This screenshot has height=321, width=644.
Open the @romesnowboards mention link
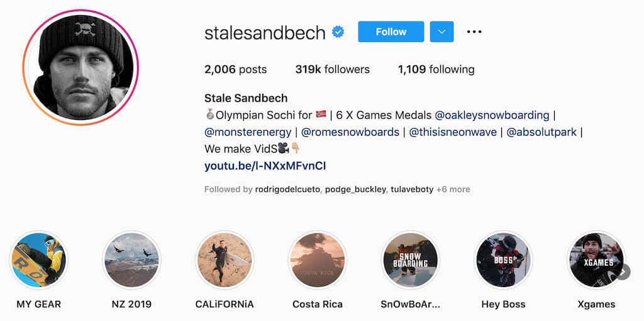coord(350,132)
